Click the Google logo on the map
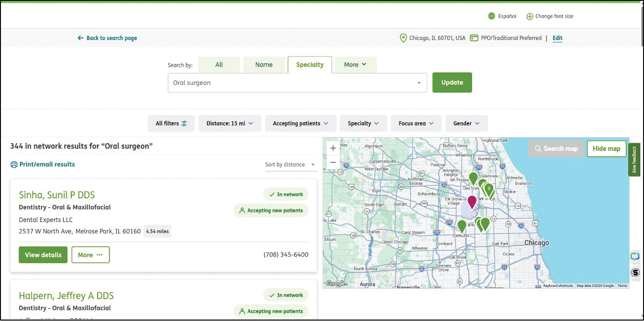The height and width of the screenshot is (321, 644). (x=336, y=284)
